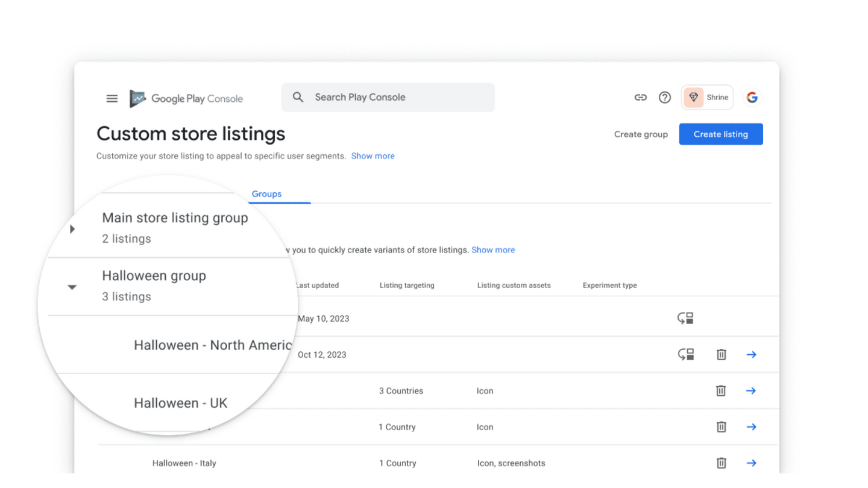The image size is (868, 488).
Task: Click duplicate icon on May 10, 2023 row
Action: point(685,319)
